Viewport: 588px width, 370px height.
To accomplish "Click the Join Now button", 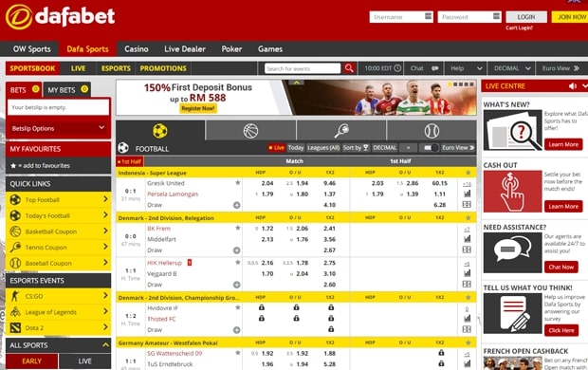I will [x=571, y=17].
